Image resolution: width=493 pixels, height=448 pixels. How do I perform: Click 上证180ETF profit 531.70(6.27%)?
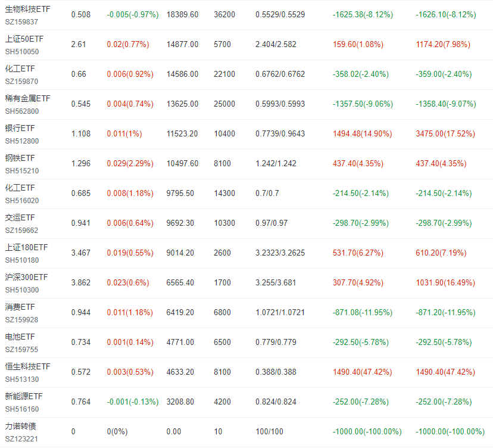tap(358, 253)
